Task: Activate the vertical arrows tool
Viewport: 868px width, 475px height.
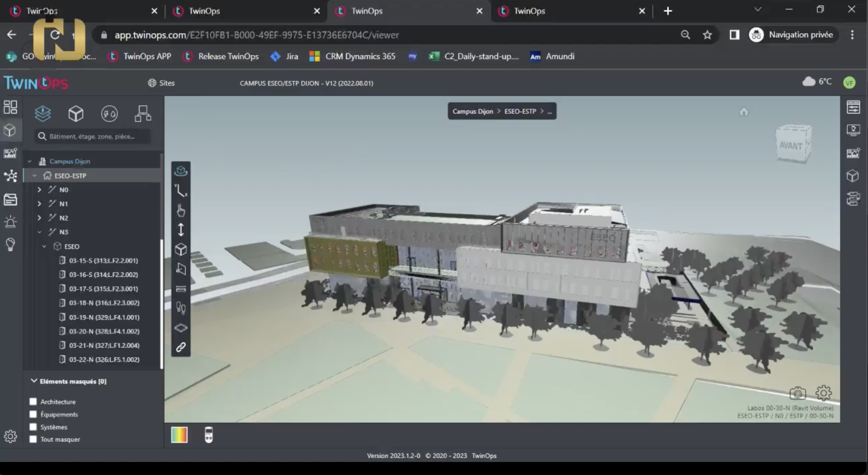Action: pos(181,230)
